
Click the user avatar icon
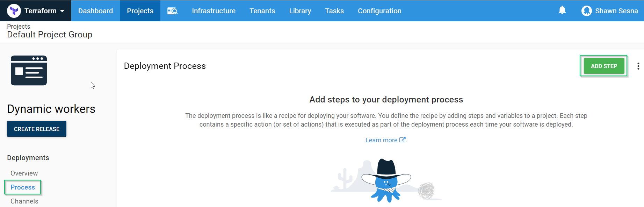[x=586, y=11]
